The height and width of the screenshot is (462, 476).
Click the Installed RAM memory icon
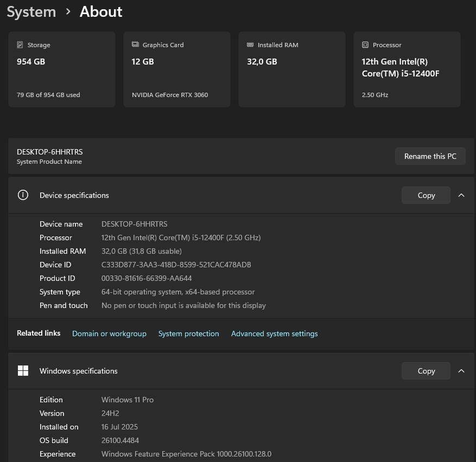250,44
